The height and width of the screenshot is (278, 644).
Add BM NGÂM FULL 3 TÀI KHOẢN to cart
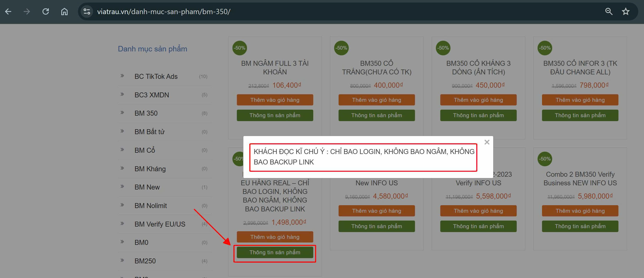275,100
